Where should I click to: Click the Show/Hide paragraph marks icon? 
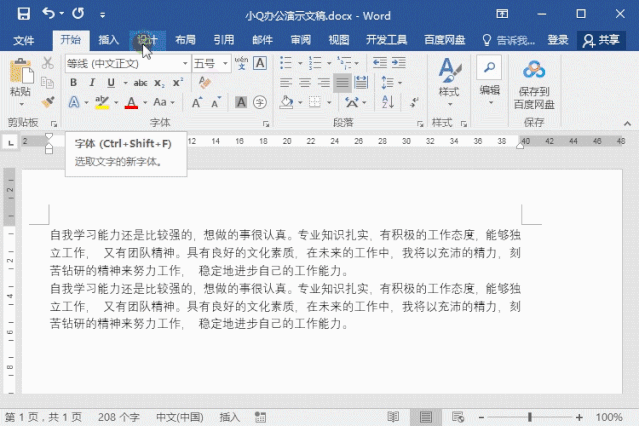pyautogui.click(x=414, y=102)
